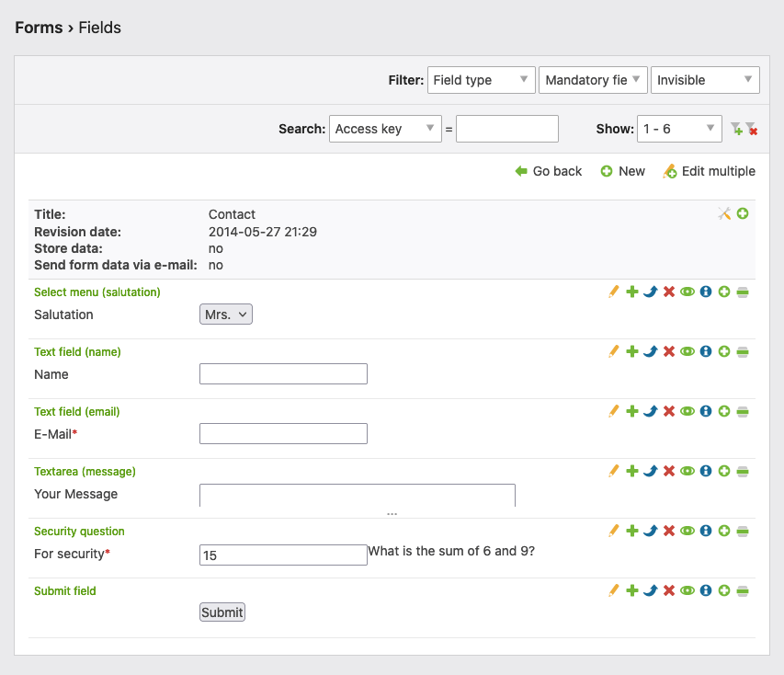Show info for the Security question field

(706, 531)
